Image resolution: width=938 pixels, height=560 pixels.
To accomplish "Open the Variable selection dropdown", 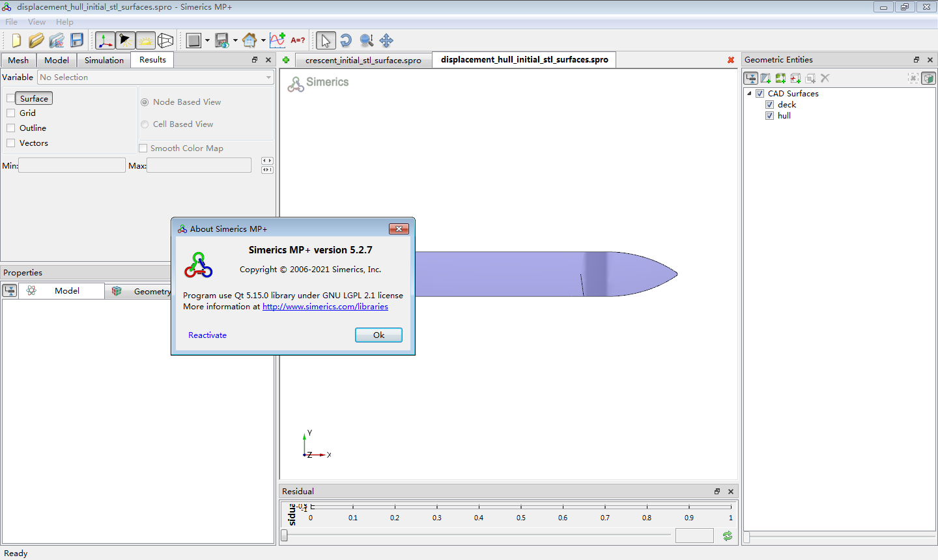I will 155,77.
